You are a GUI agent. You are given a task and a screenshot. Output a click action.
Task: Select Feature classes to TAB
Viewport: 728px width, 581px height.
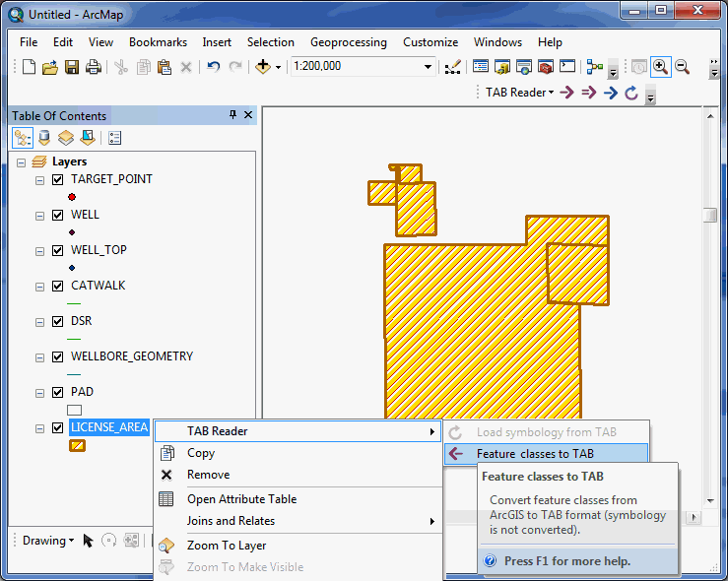click(x=546, y=454)
